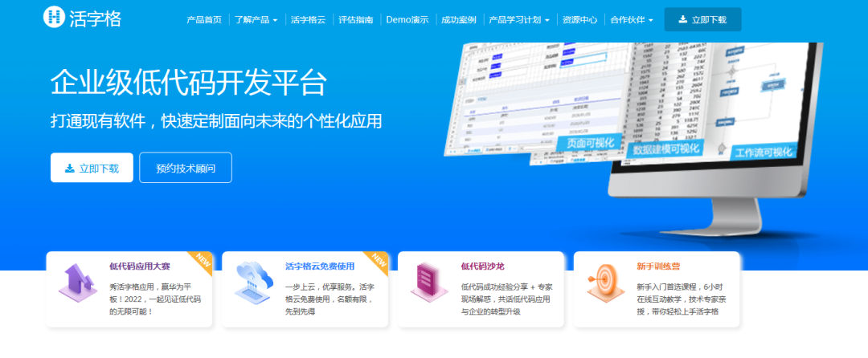Open 资源中心 in the navigation bar
Image resolution: width=868 pixels, height=358 pixels.
[x=579, y=20]
